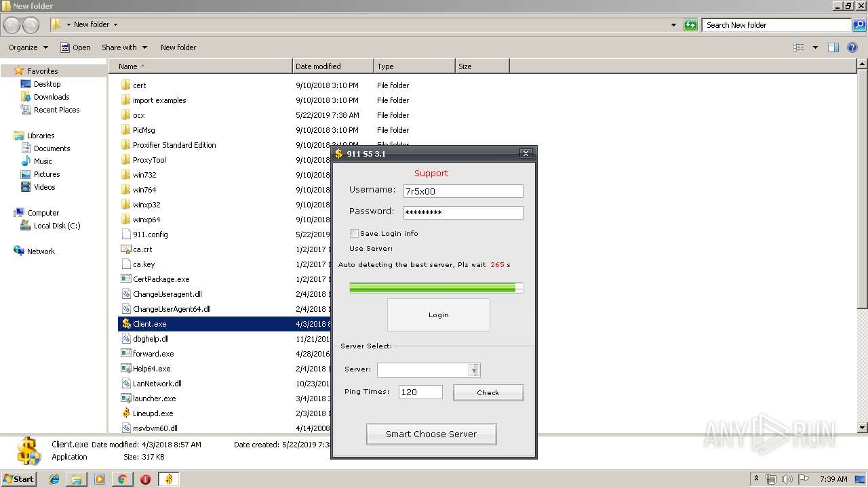This screenshot has height=488, width=868.
Task: Expand the New folder path dropdown
Action: click(x=115, y=25)
